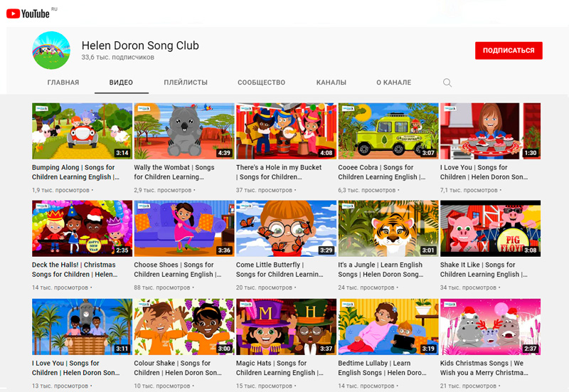The height and width of the screenshot is (392, 569).
Task: Select the ВИДЕО tab
Action: pyautogui.click(x=121, y=83)
